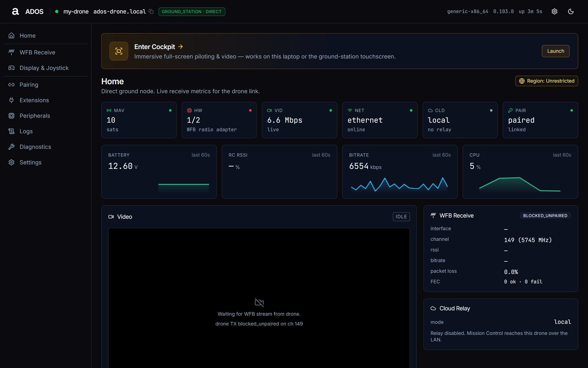Click the my-drone device name
The height and width of the screenshot is (368, 588).
(x=76, y=11)
